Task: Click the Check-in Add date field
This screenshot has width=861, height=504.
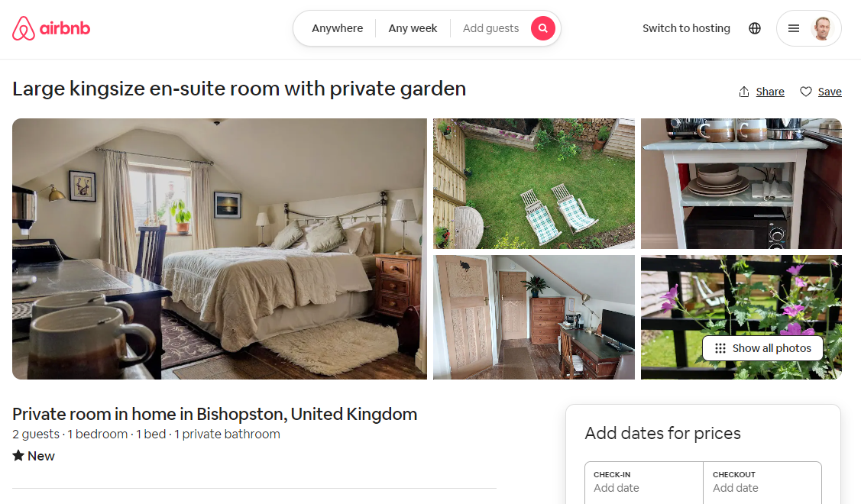Action: (644, 483)
